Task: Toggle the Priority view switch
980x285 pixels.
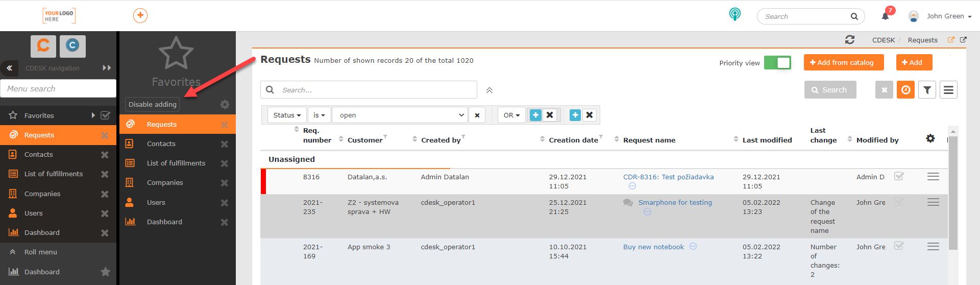Action: [777, 63]
